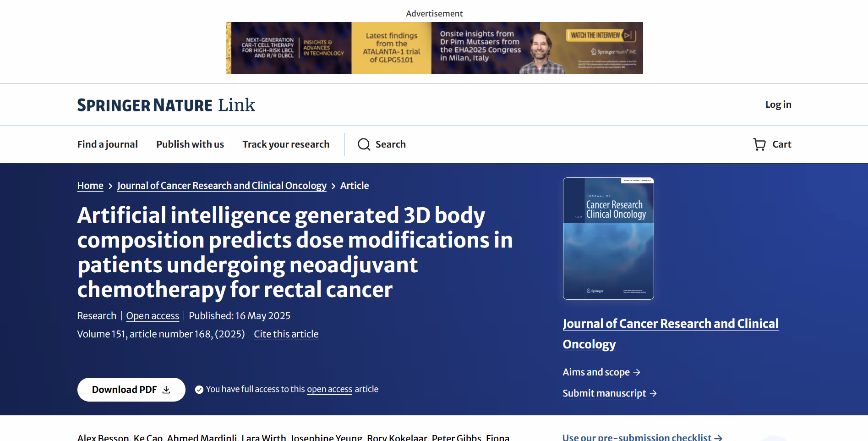Open Journal of Cancer Research breadcrumb link
868x441 pixels.
point(222,186)
